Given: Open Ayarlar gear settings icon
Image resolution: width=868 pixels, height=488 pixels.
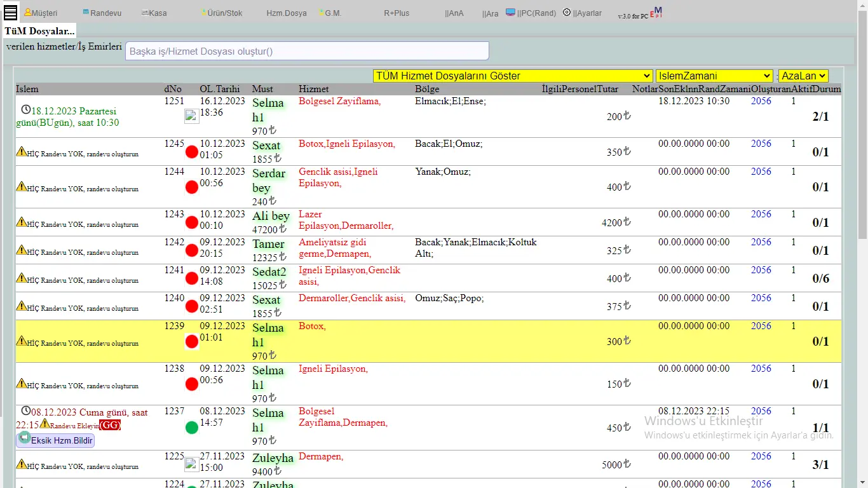Looking at the screenshot, I should (567, 12).
